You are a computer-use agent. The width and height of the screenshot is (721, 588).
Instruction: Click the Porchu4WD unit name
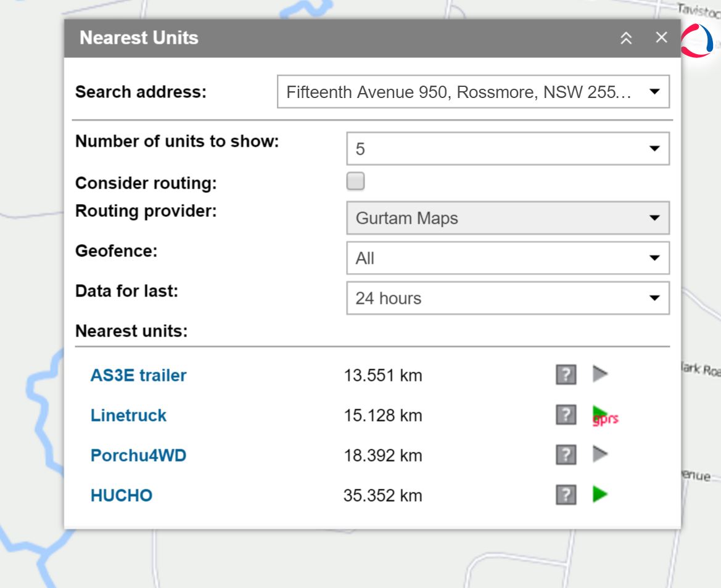(138, 455)
